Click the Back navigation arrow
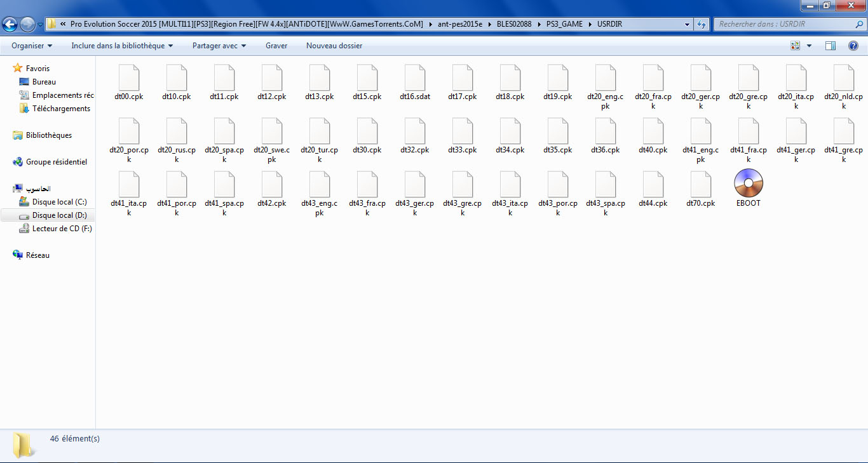This screenshot has width=868, height=463. click(x=10, y=25)
